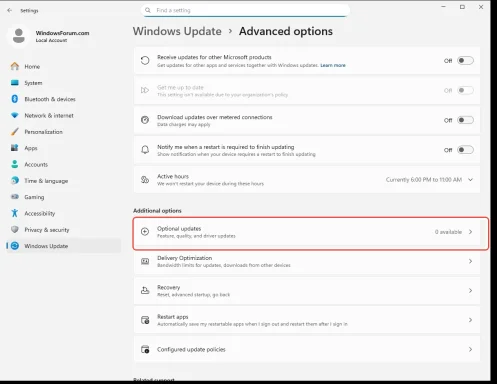Viewport: 497px width, 384px height.
Task: Select Personalization in sidebar
Action: pos(63,132)
